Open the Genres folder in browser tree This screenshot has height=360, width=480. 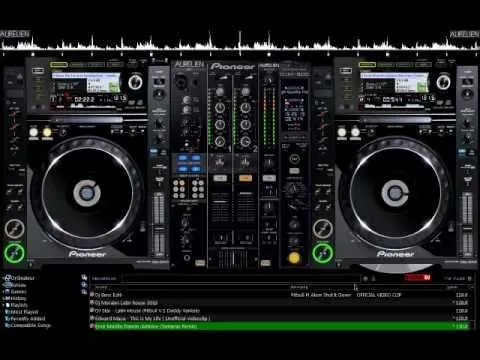pos(18,292)
